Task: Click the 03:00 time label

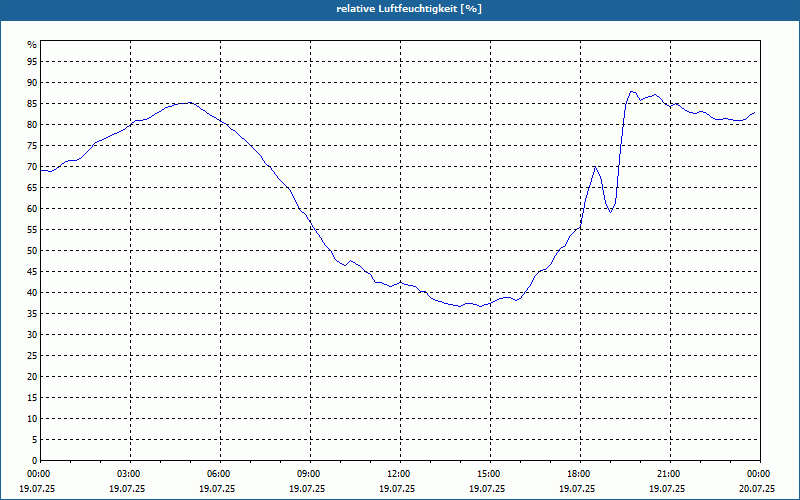Action: pos(131,474)
